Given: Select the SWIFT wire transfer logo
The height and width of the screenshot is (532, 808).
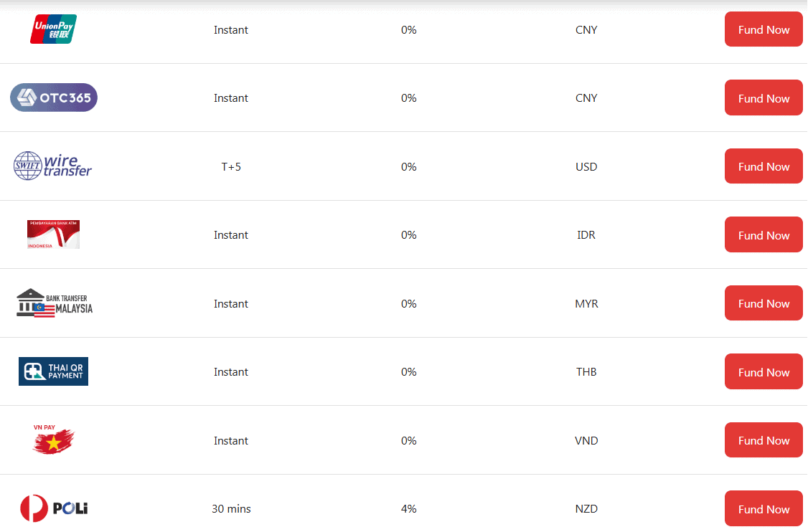Looking at the screenshot, I should point(52,166).
